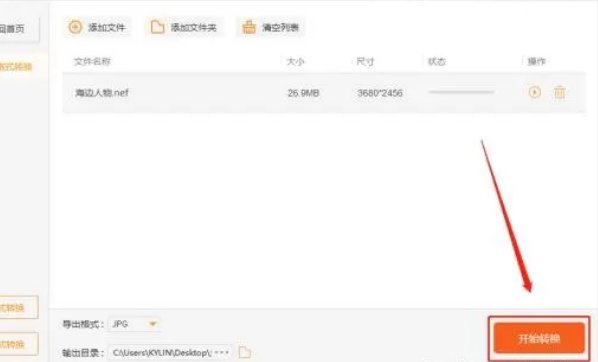The height and width of the screenshot is (362, 598).
Task: Click the 文件名称 column header
Action: [x=92, y=61]
